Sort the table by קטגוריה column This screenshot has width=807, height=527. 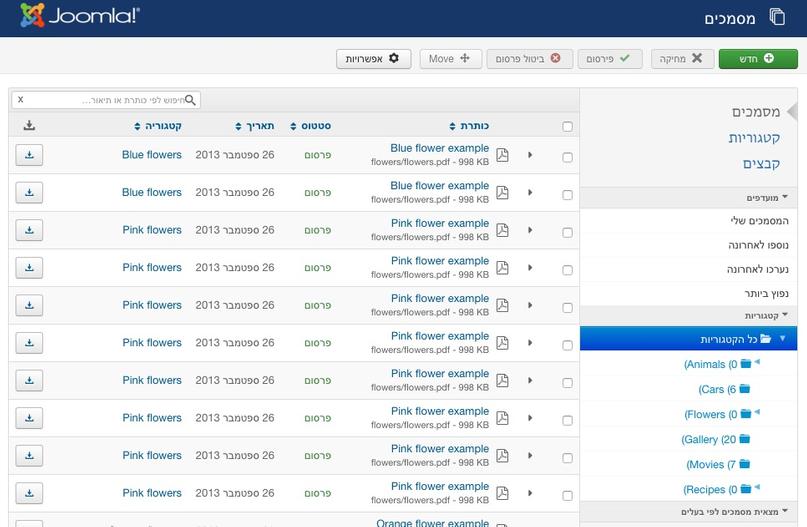click(x=157, y=126)
